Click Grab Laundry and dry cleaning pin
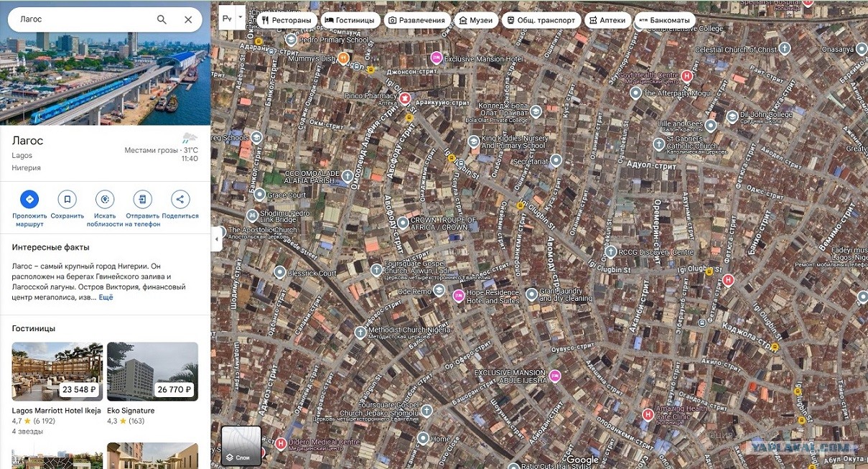Viewport: 868px width, 469px height. pyautogui.click(x=531, y=294)
